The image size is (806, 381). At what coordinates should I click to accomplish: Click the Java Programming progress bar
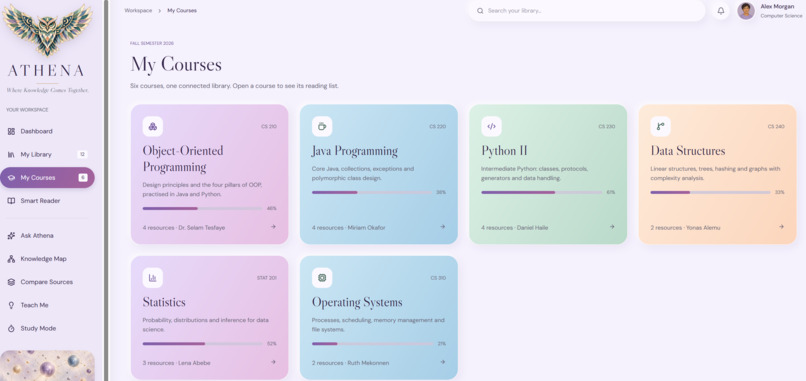[x=372, y=192]
